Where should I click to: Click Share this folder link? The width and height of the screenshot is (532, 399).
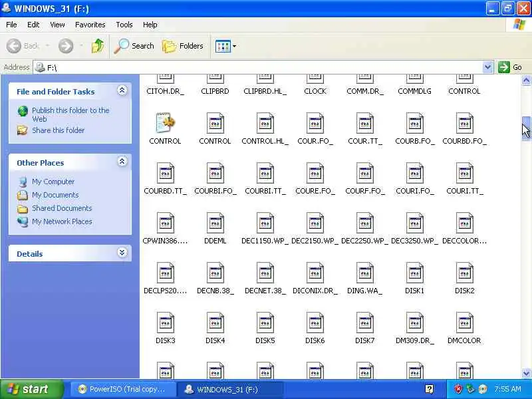(x=59, y=130)
